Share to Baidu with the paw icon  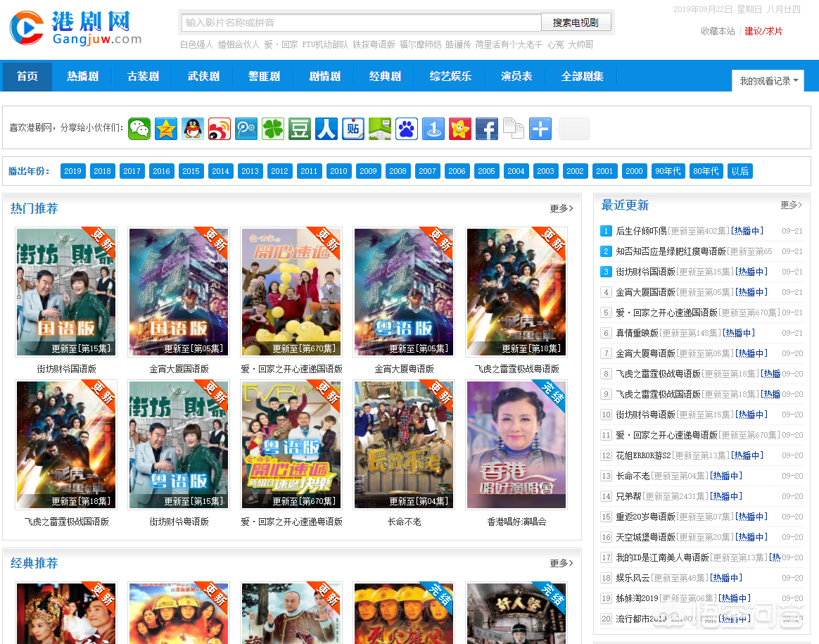coord(407,129)
